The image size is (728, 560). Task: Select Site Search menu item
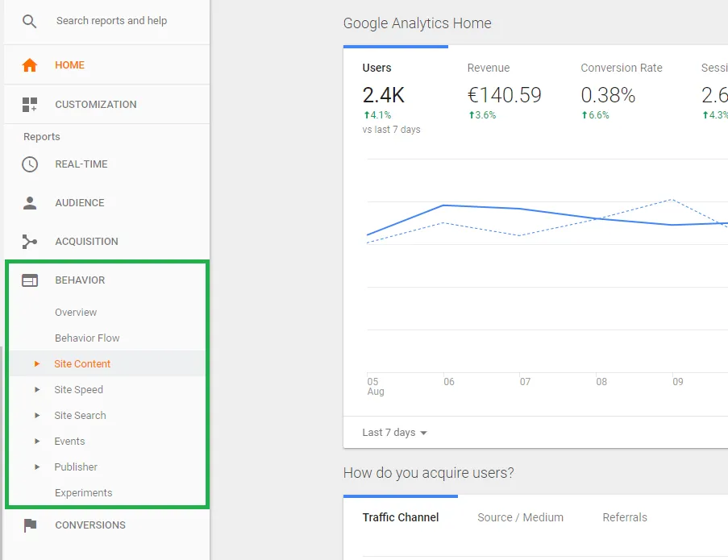pos(80,416)
